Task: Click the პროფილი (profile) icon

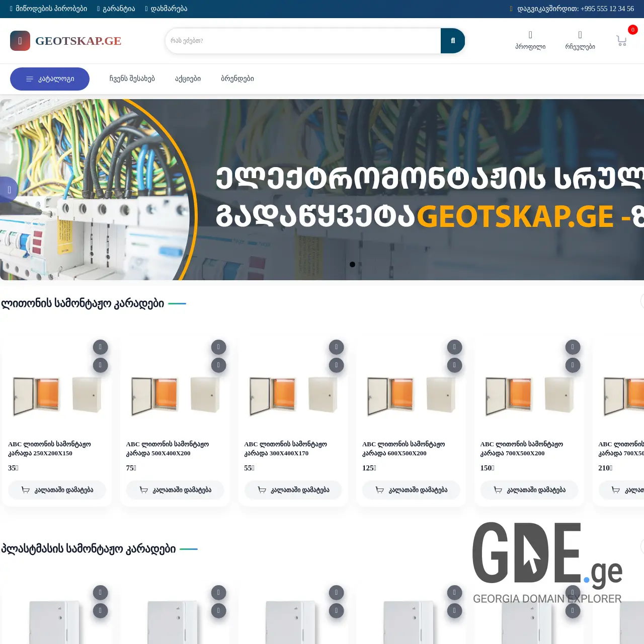Action: pos(530,36)
